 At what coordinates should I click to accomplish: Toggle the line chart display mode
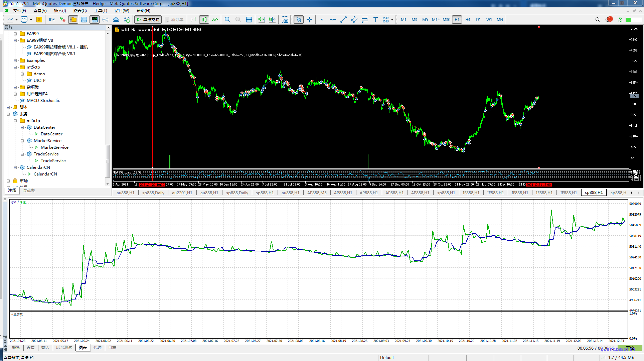click(x=215, y=20)
